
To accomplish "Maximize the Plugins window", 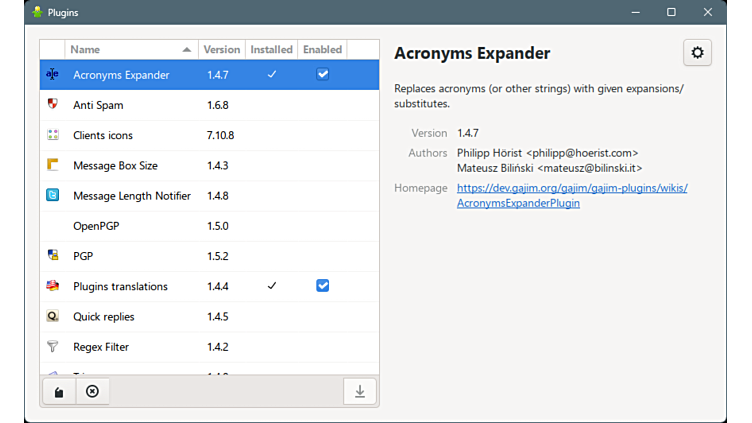I will coord(671,12).
